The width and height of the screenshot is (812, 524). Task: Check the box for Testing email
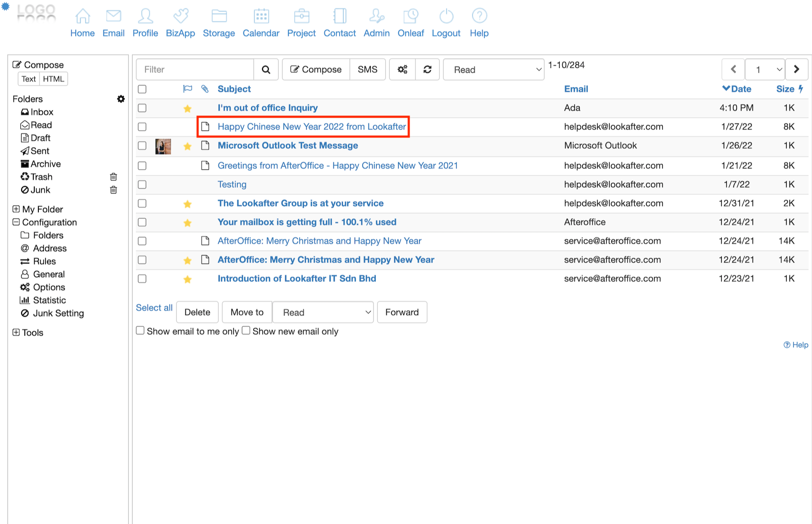pos(142,184)
